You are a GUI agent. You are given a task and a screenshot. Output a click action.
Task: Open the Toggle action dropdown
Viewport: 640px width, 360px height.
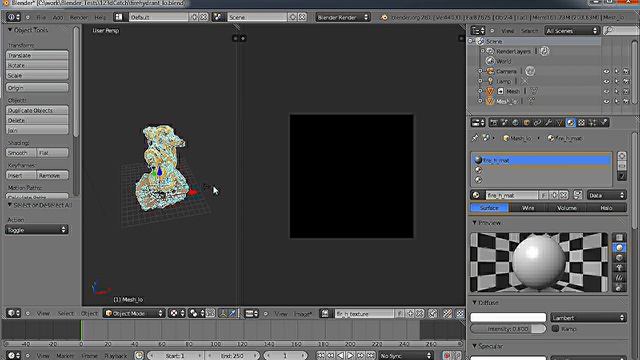36,230
